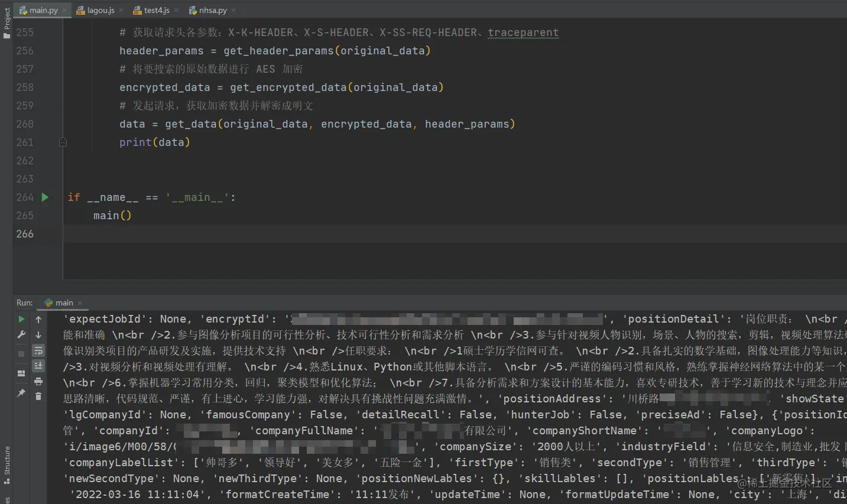Click the comment mentioning AES on line 257

pos(211,69)
